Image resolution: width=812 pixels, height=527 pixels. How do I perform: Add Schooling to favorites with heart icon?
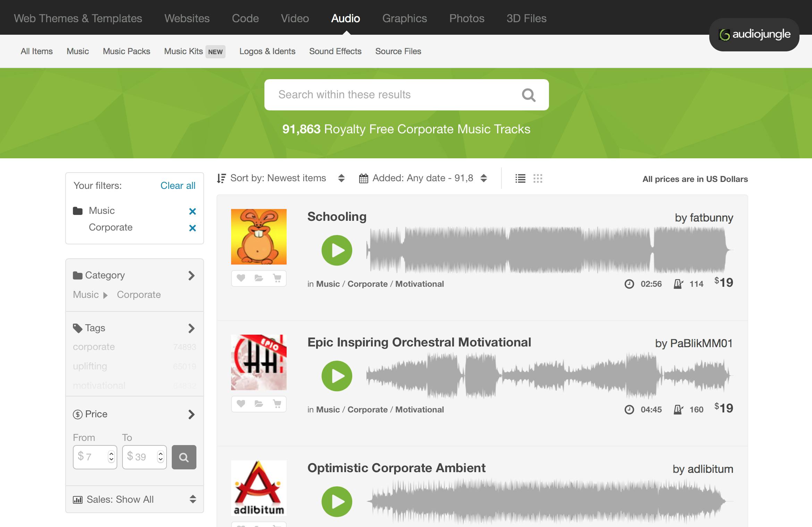241,278
